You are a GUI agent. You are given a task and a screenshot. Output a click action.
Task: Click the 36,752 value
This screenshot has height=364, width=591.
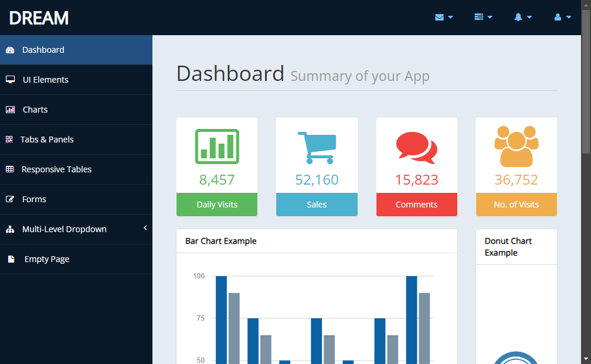click(x=517, y=180)
